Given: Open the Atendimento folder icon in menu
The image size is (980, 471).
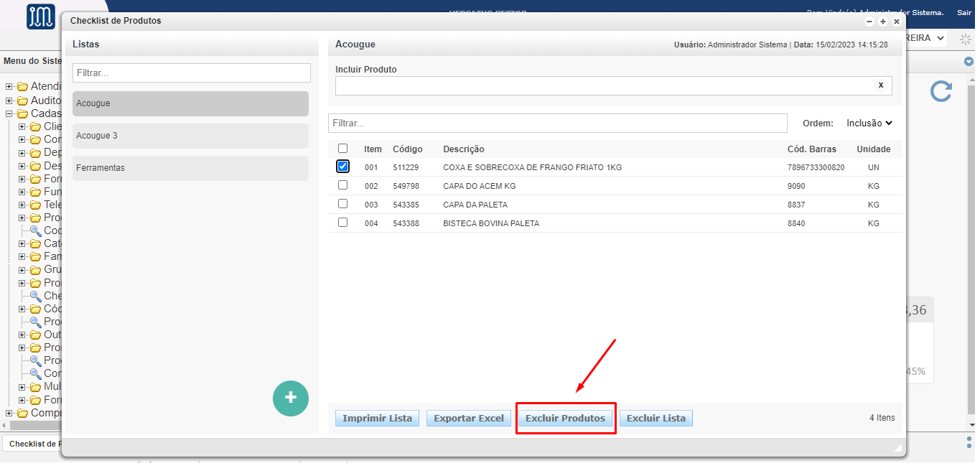Looking at the screenshot, I should (22, 87).
